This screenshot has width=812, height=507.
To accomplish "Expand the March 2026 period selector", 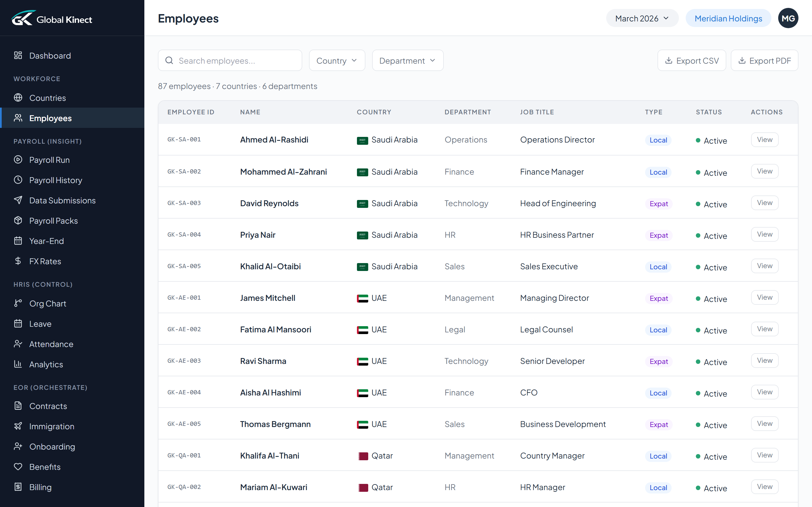I will coord(641,18).
